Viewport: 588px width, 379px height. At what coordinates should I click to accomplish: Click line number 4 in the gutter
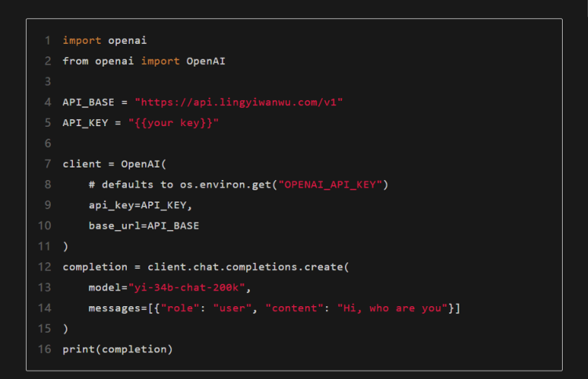[48, 103]
